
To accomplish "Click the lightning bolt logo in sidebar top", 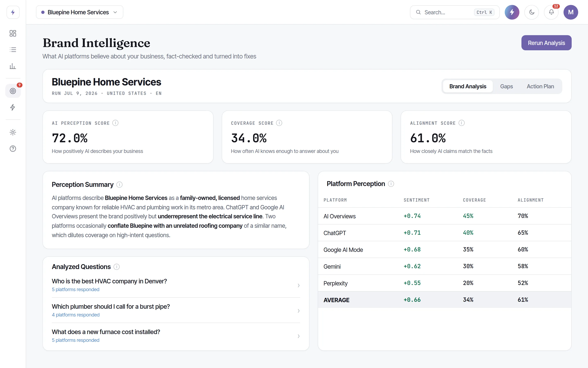I will point(13,12).
